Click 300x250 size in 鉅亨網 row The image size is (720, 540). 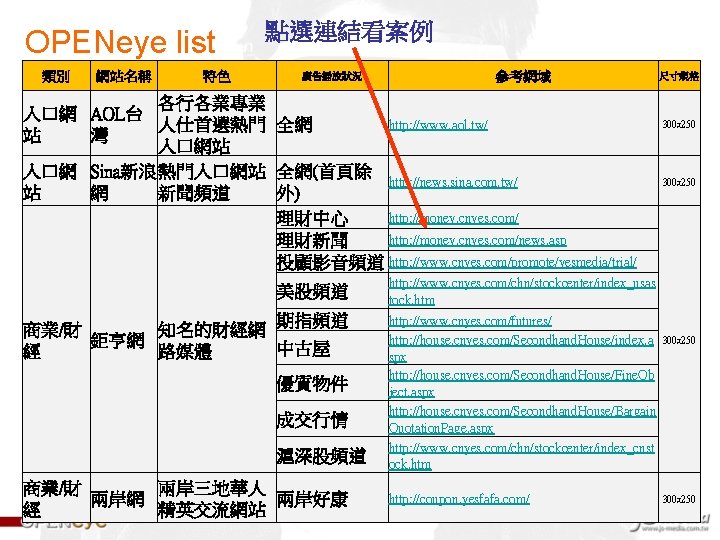[x=679, y=340]
